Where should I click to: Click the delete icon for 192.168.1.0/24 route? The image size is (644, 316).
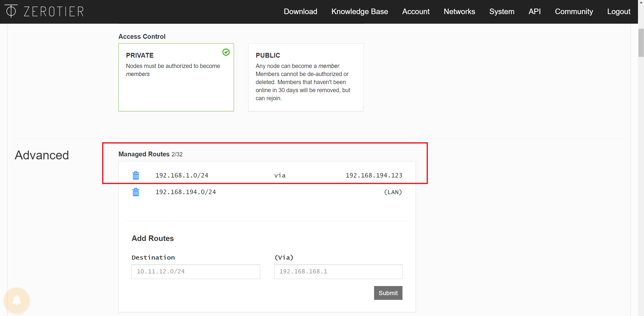point(136,175)
